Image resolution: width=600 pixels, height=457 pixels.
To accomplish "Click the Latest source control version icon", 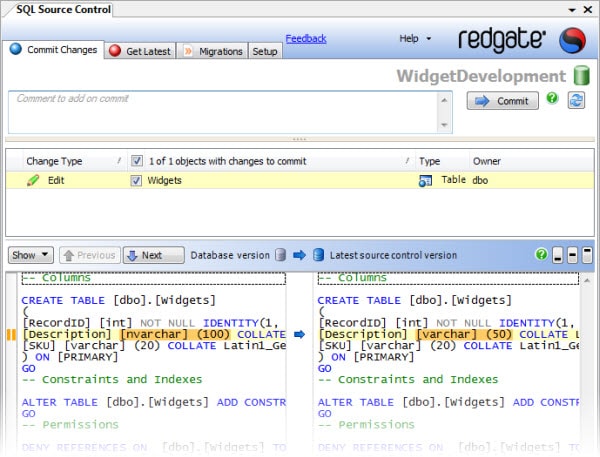I will tap(319, 255).
